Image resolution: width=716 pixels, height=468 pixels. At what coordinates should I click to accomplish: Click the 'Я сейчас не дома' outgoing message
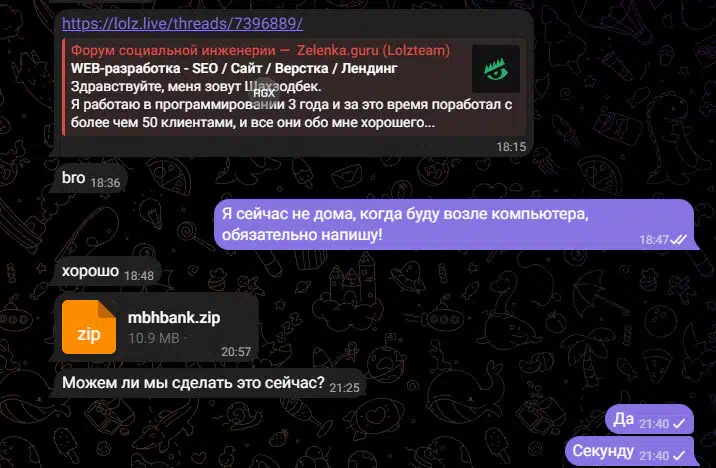click(454, 224)
